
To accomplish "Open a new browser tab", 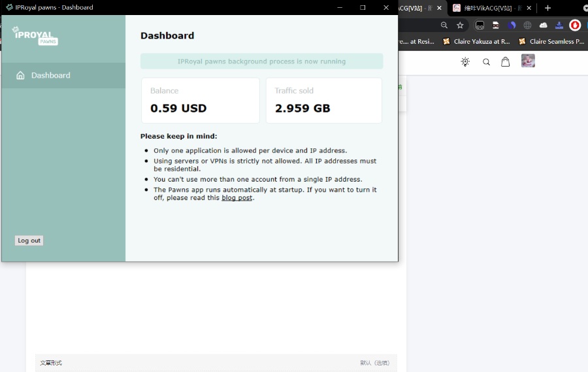I will click(x=547, y=8).
